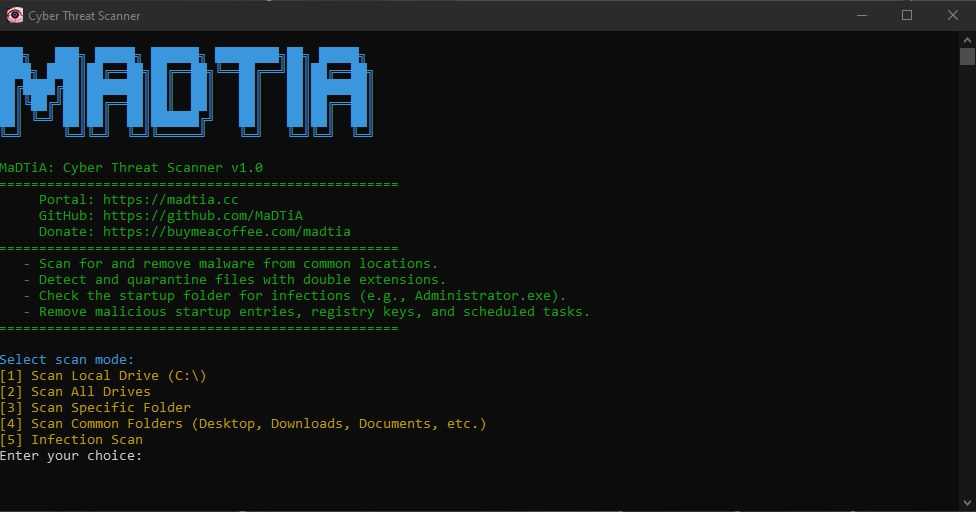Click the scrollbar down arrow
976x512 pixels.
(967, 503)
